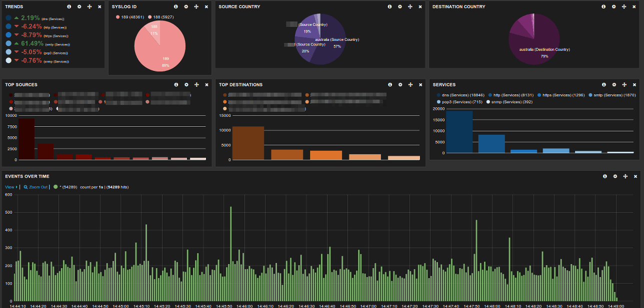Open the Trends panel info icon

pos(68,7)
